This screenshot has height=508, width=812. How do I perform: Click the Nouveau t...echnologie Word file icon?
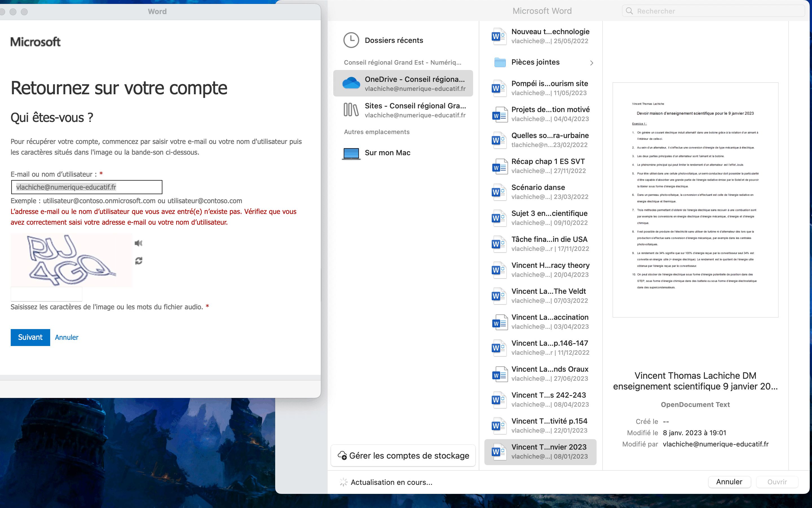(x=499, y=36)
